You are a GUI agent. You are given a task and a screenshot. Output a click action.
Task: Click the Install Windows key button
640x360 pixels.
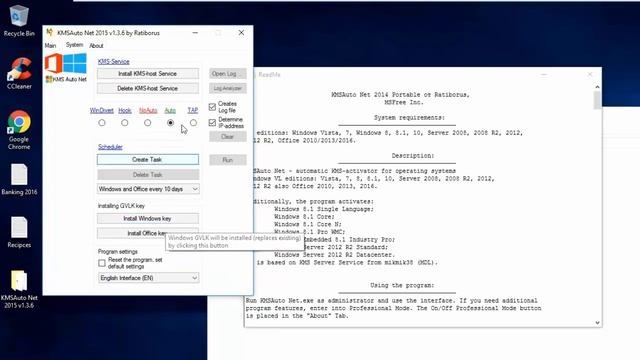[148, 218]
